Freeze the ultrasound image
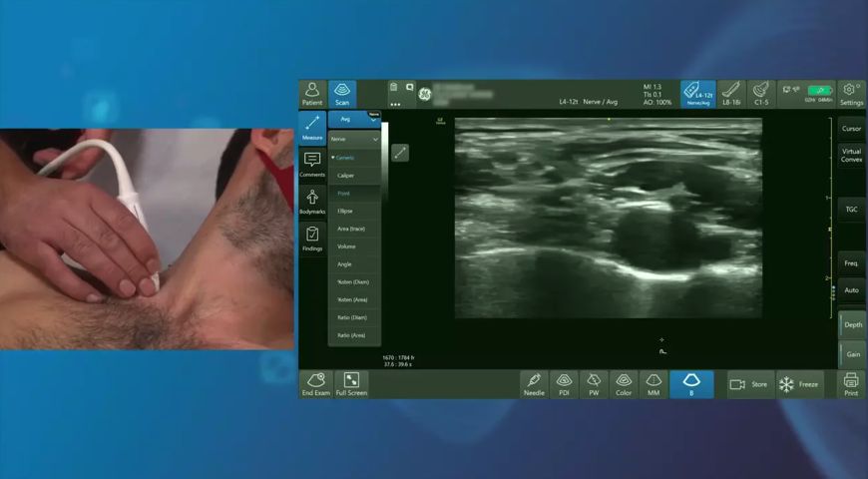The width and height of the screenshot is (868, 479). tap(799, 385)
